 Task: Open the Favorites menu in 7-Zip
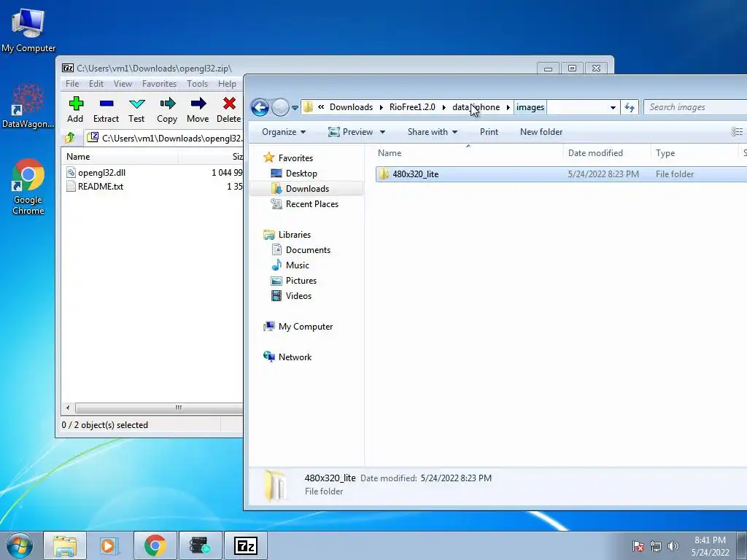click(159, 84)
